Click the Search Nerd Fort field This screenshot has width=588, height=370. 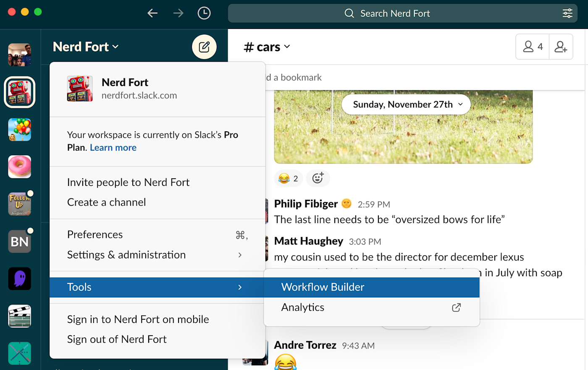[402, 13]
